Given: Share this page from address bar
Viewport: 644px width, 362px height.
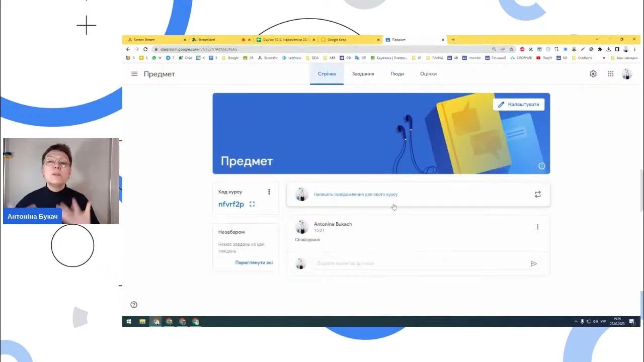Looking at the screenshot, I should pos(503,49).
